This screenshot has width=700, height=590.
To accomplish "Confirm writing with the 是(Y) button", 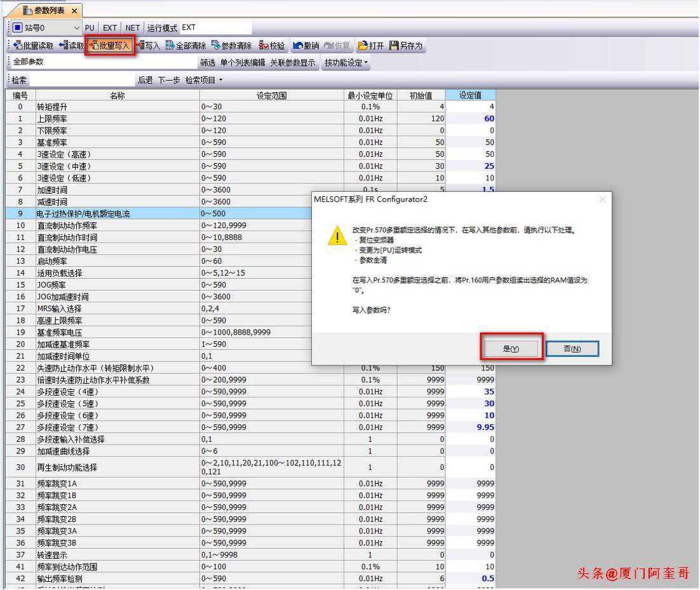I will tap(511, 349).
